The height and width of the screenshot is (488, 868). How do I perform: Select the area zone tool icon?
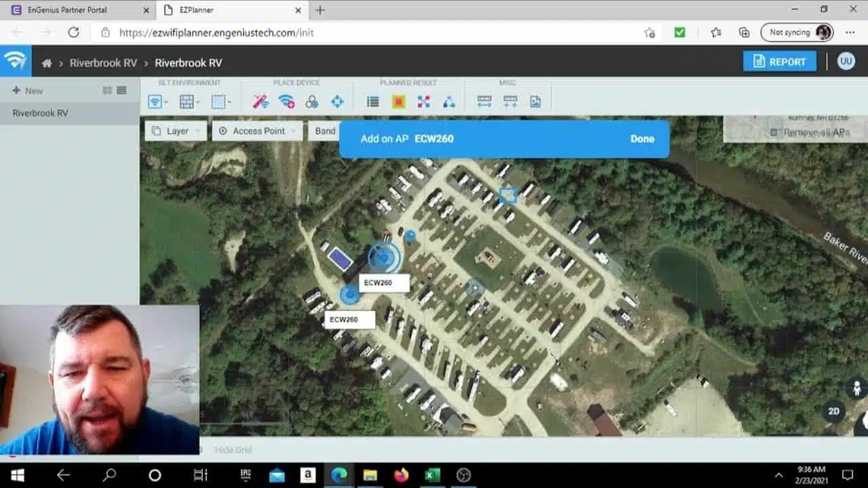(218, 102)
